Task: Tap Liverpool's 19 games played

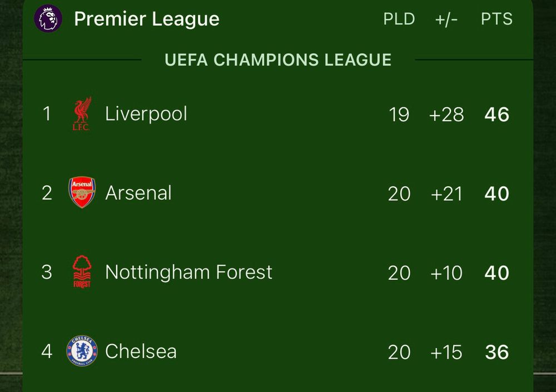Action: point(399,115)
